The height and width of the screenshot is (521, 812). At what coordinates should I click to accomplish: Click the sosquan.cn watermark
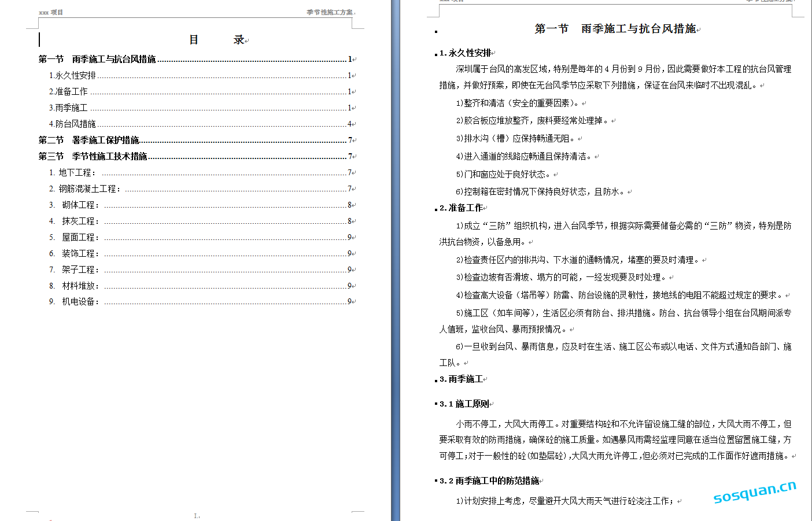coord(755,492)
